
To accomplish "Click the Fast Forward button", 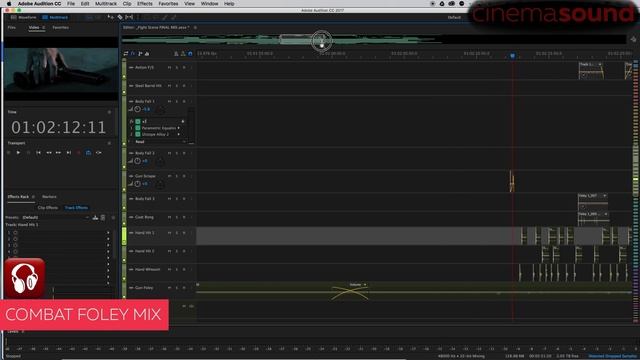I will (58, 153).
